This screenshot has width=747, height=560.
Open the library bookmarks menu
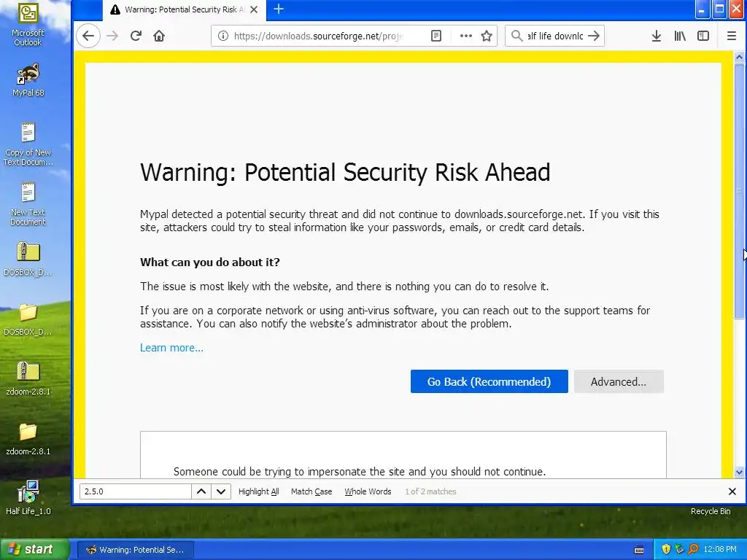(680, 36)
